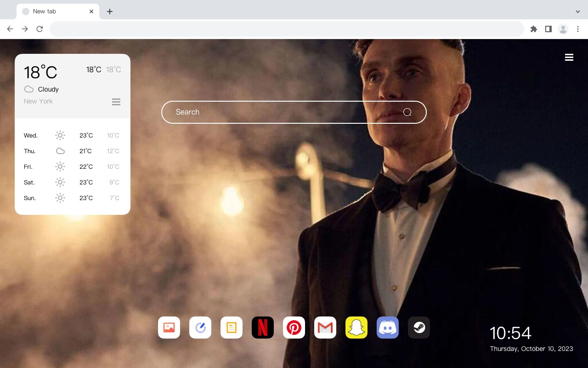Reload the current page
This screenshot has height=368, width=588.
click(40, 29)
